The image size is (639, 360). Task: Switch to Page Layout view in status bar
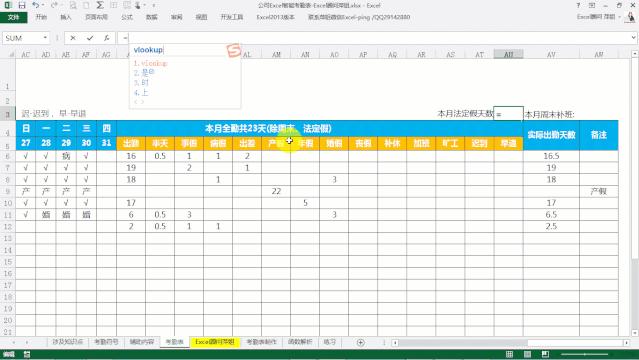click(527, 354)
